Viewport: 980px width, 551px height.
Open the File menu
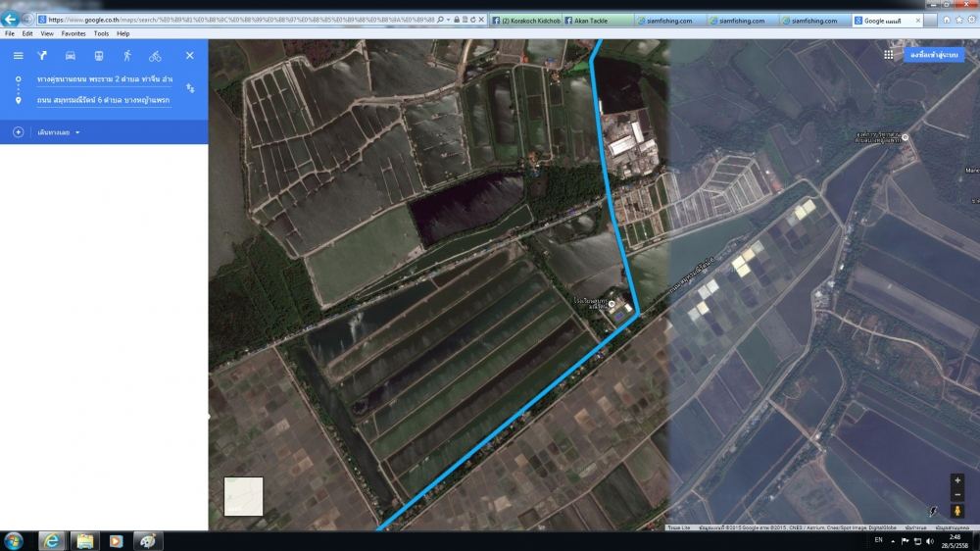click(x=10, y=33)
